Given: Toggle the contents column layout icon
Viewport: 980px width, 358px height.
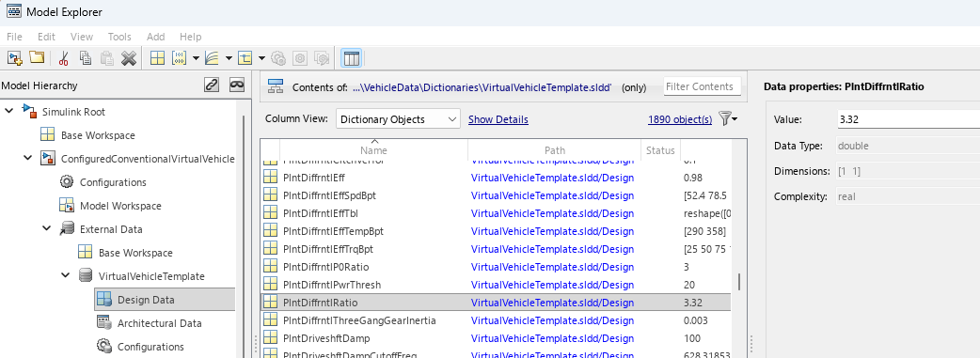Looking at the screenshot, I should pos(351,59).
